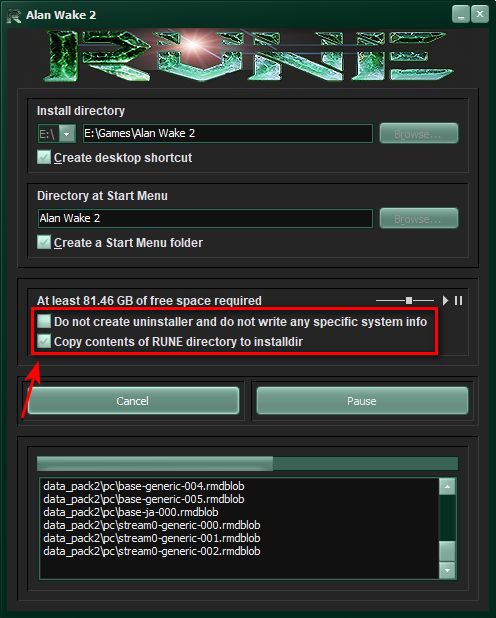Click the install directory path field
Image resolution: width=496 pixels, height=618 pixels.
[x=227, y=134]
